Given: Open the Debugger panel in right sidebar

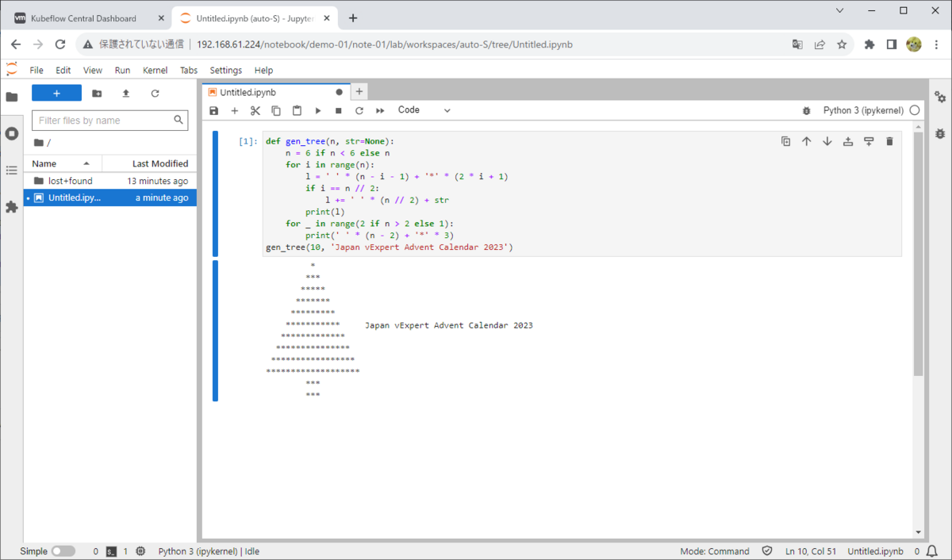Looking at the screenshot, I should (940, 133).
